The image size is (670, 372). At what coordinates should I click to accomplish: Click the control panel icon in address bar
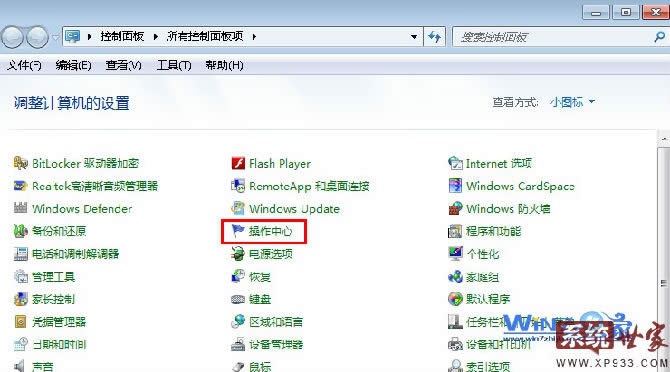click(x=73, y=36)
